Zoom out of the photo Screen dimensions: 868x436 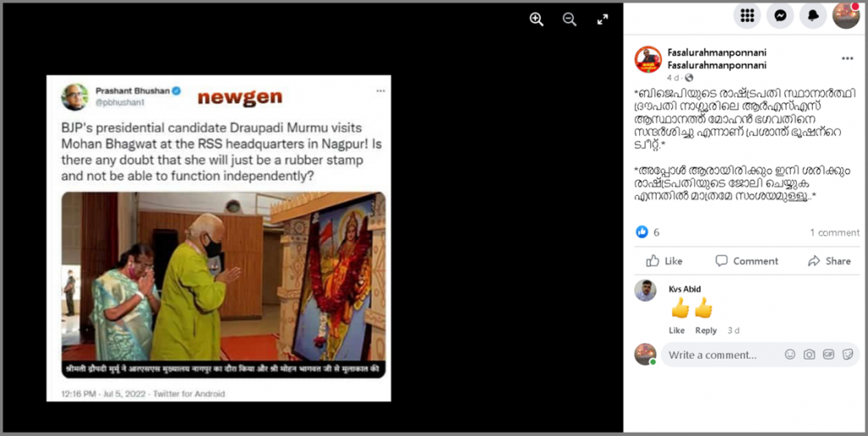pyautogui.click(x=569, y=20)
